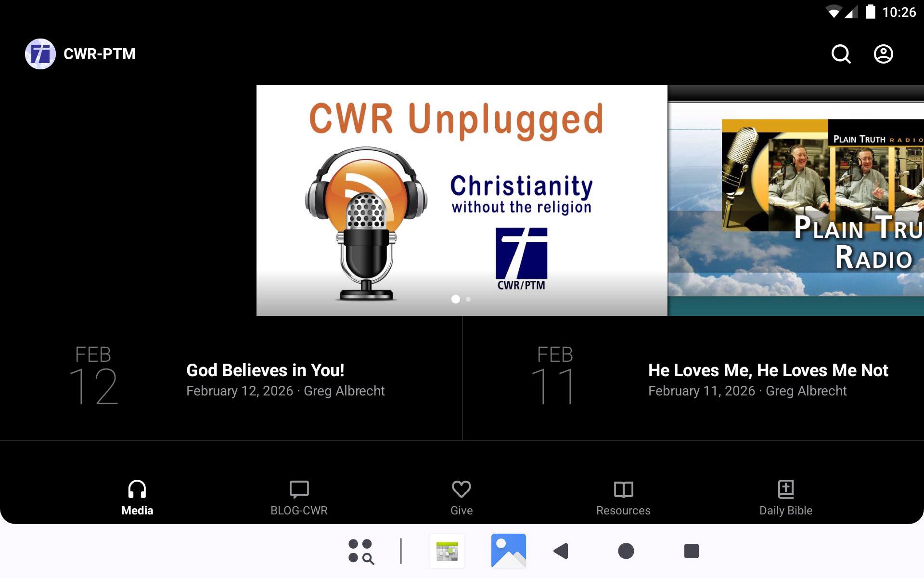The width and height of the screenshot is (924, 578).
Task: Open the CWR Unplugged banner
Action: 462,200
